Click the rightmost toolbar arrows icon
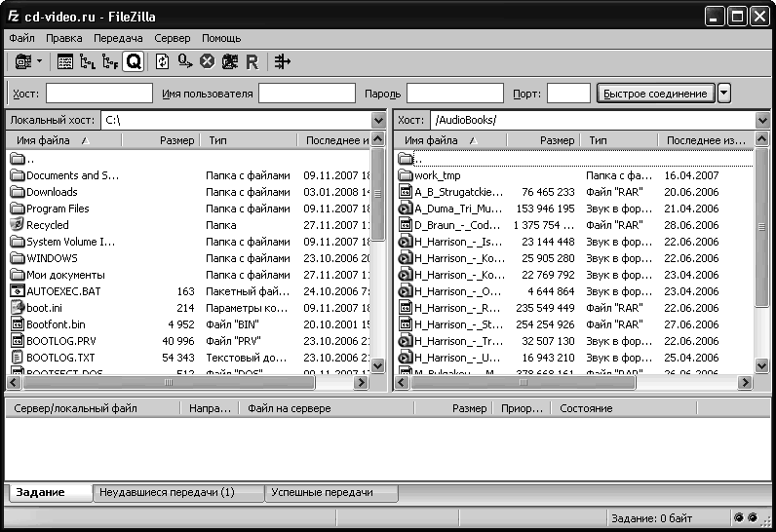The image size is (776, 532). pos(283,61)
